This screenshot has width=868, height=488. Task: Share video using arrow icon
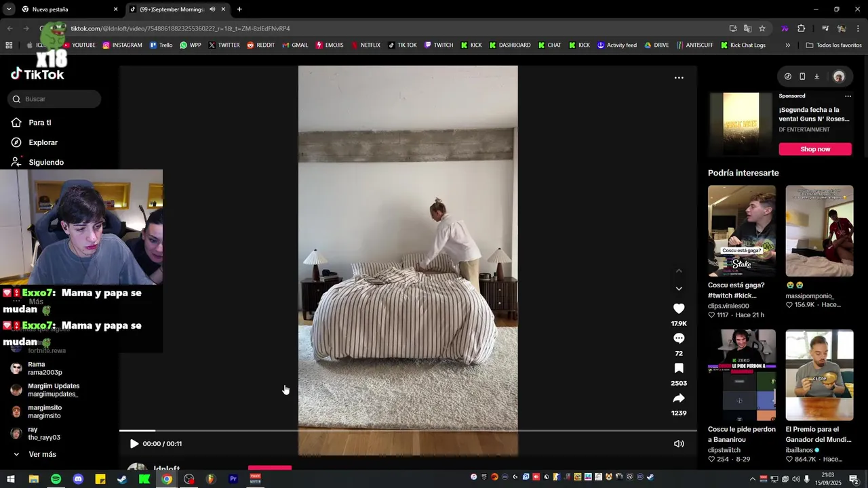point(679,398)
